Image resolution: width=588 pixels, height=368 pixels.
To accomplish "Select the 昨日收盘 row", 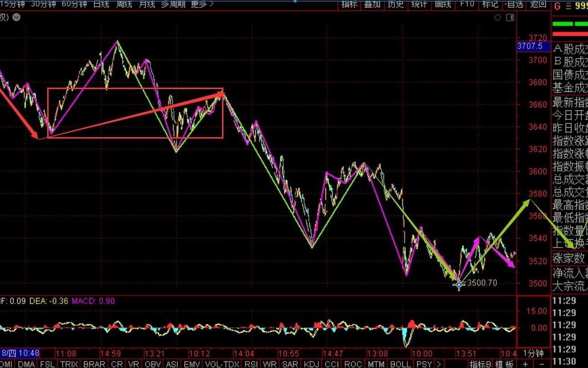I will [570, 127].
